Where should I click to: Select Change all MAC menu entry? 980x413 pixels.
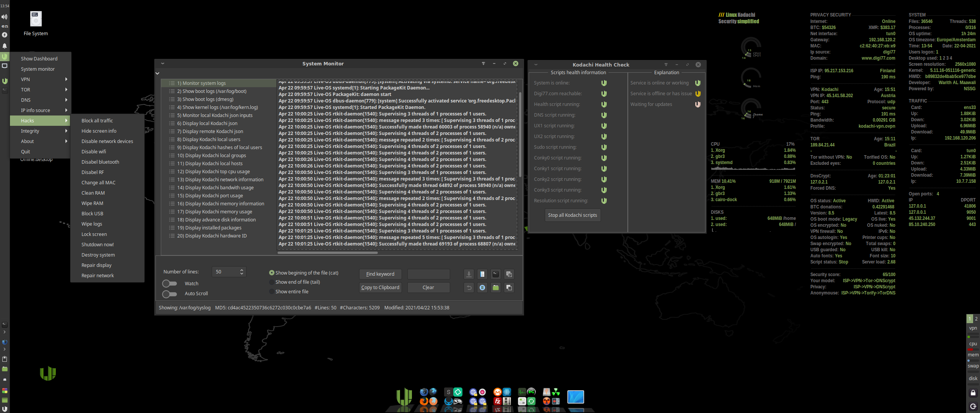coord(107,182)
